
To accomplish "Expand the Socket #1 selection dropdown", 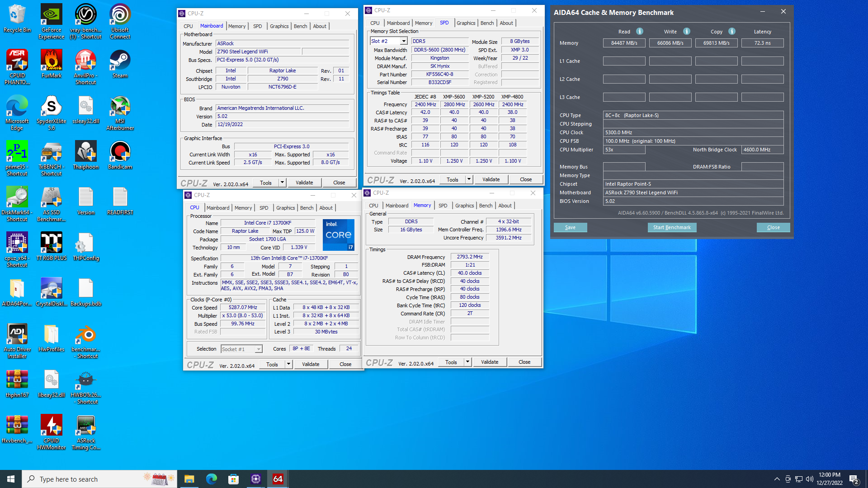I will click(259, 349).
